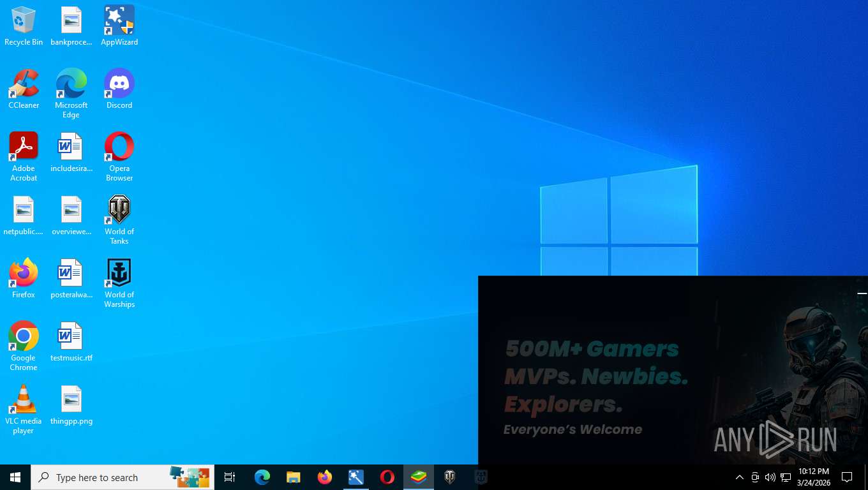This screenshot has height=490, width=868.
Task: Select the netpublic... image file
Action: (x=24, y=216)
